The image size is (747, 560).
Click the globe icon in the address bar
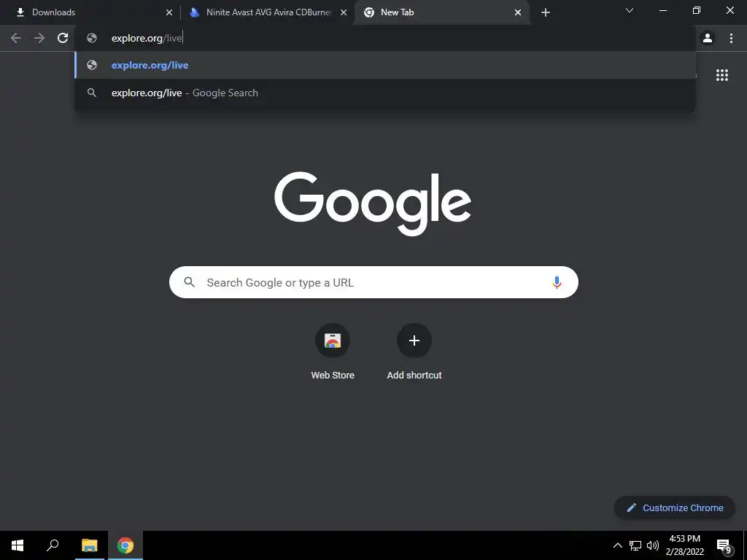point(92,38)
